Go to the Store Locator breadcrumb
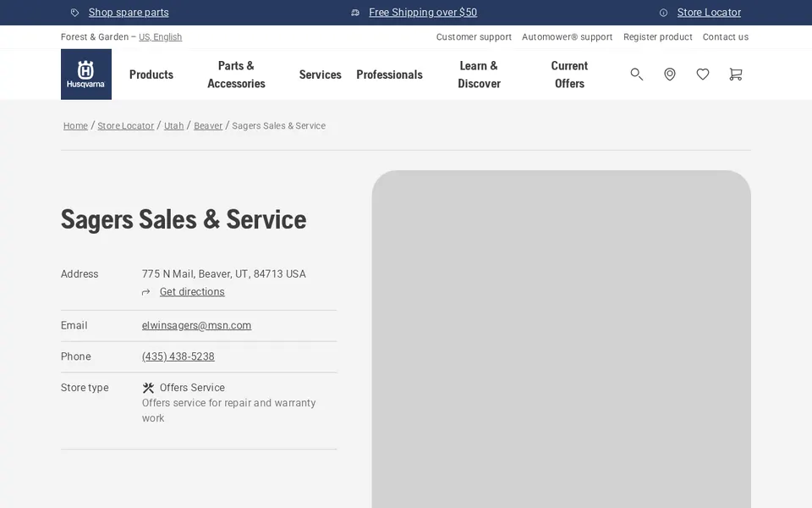The height and width of the screenshot is (508, 812). coord(126,126)
